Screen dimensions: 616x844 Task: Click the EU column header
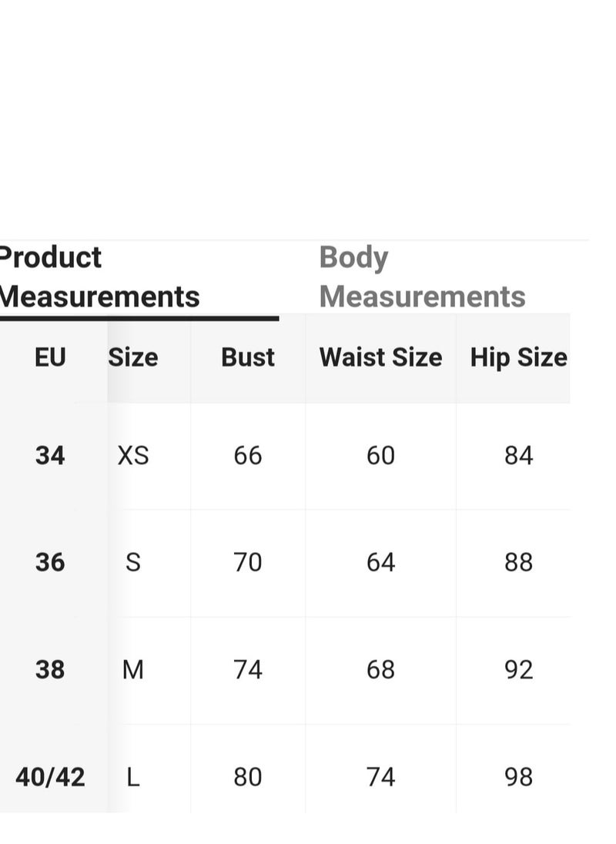[50, 357]
